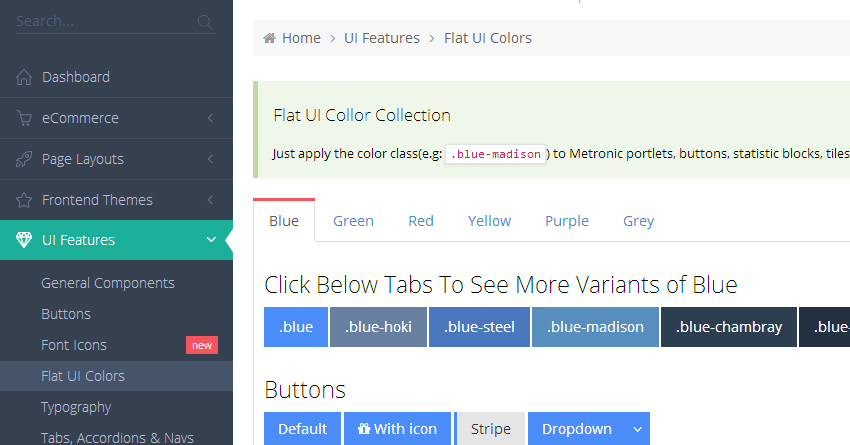
Task: Click the search magnifier icon in sidebar
Action: (x=205, y=21)
